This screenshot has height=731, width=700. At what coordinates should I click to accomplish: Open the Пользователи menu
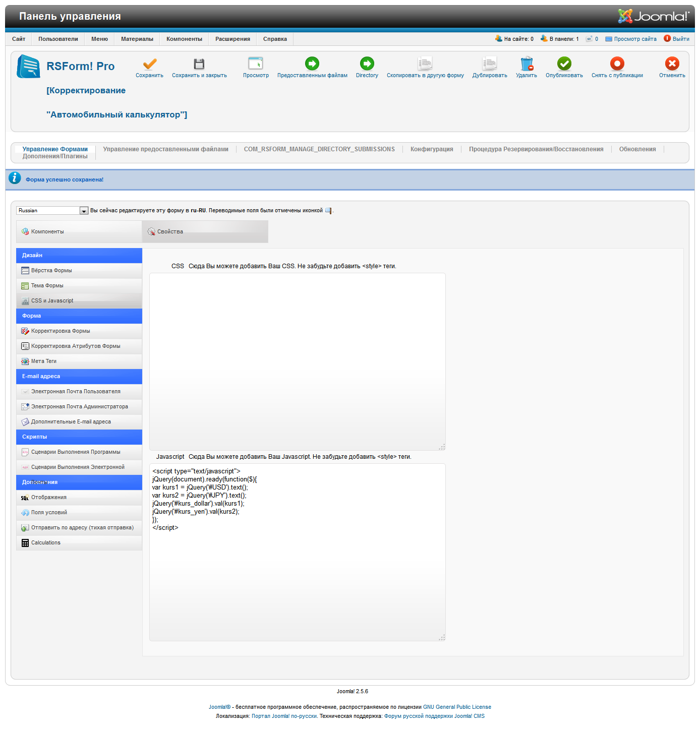coord(58,39)
